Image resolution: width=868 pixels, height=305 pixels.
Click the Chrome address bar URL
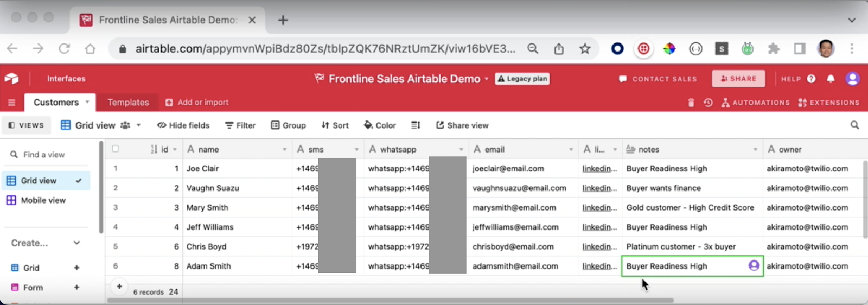pos(325,49)
